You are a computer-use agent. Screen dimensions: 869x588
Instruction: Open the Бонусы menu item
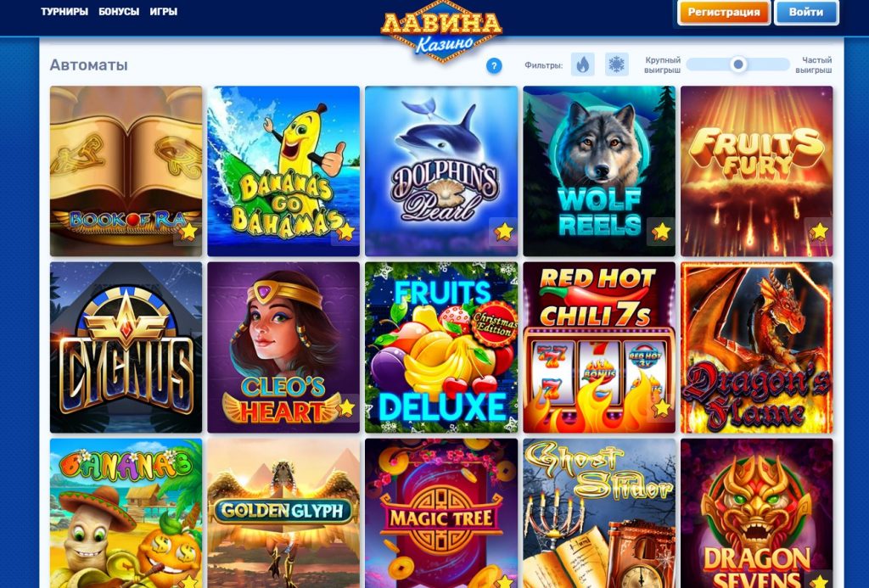point(119,12)
